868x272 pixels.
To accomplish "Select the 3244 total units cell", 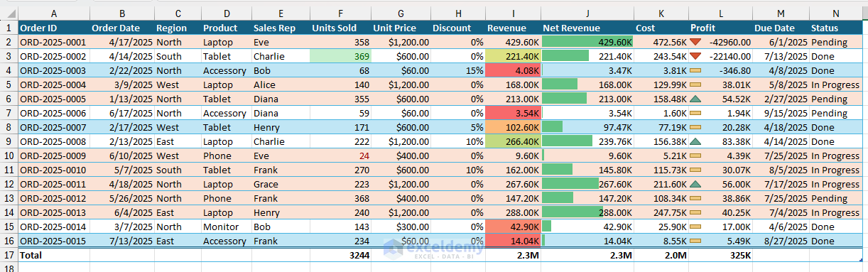I will coord(340,254).
